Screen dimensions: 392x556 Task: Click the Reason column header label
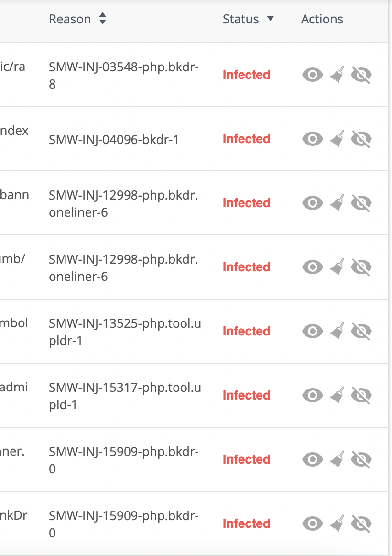(x=70, y=19)
